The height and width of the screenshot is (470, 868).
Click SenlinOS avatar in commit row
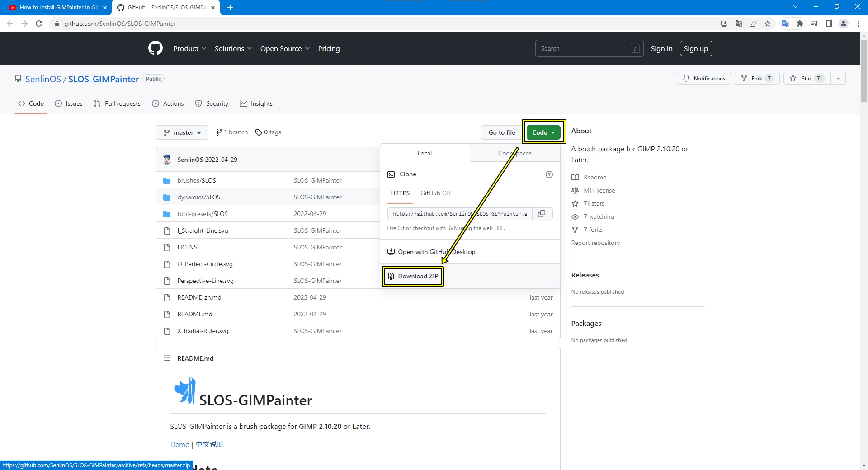click(167, 160)
